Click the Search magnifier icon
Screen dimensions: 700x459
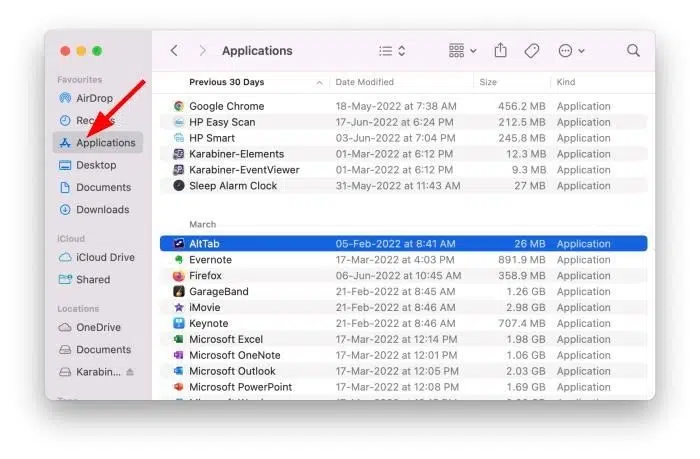click(633, 50)
